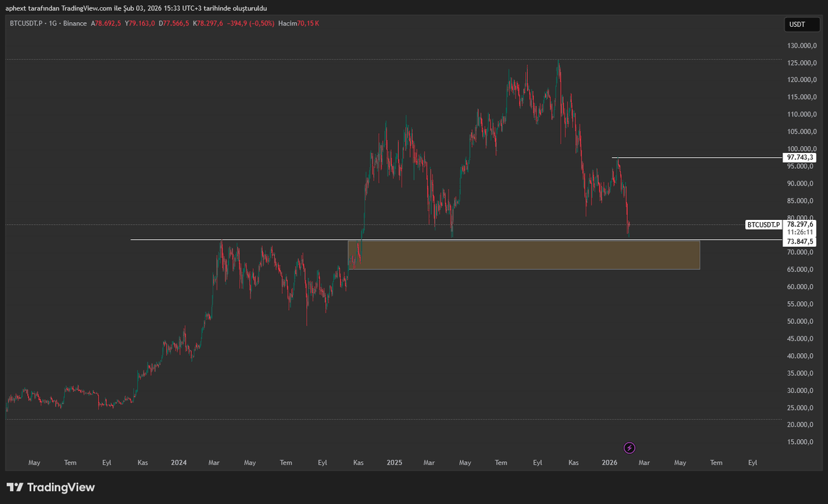
Task: Click the 73.847,5 price label
Action: point(800,242)
